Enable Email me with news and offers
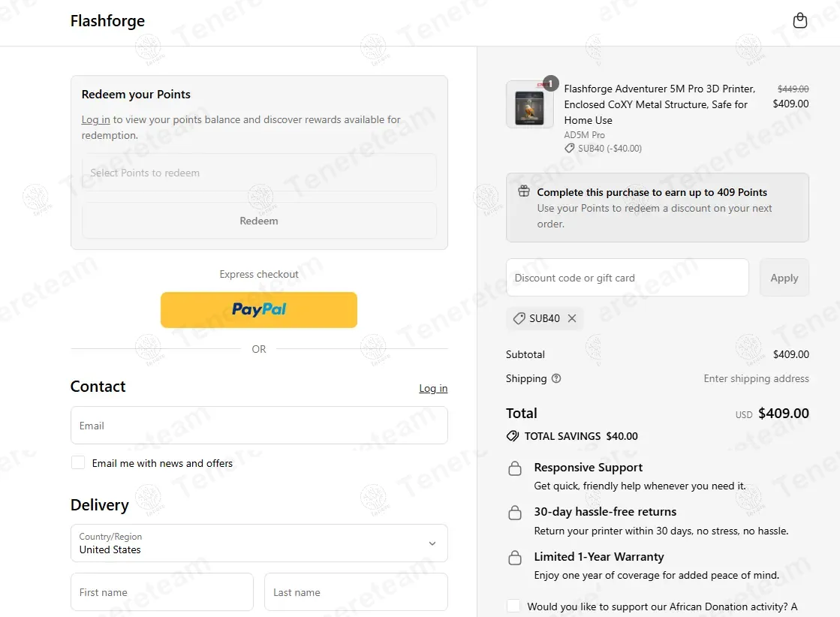The height and width of the screenshot is (617, 840). [78, 463]
